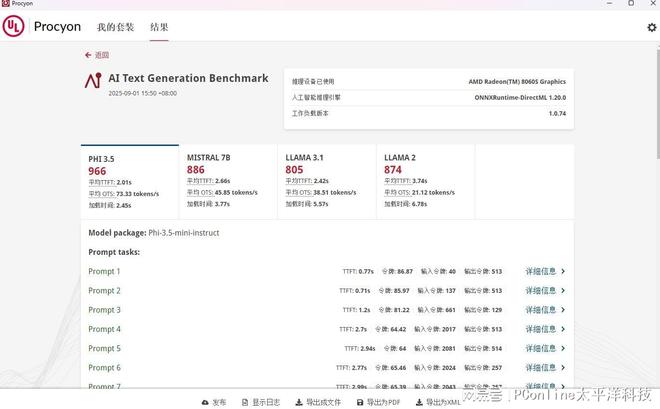Click the PHI 3.5 score 966
660x409 pixels.
coord(97,171)
